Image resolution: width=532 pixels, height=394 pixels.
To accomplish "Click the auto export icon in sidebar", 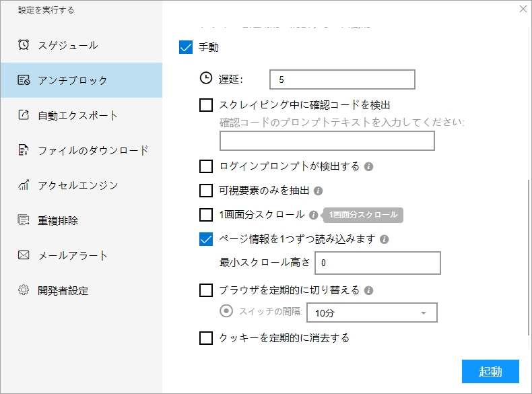I will tap(24, 115).
